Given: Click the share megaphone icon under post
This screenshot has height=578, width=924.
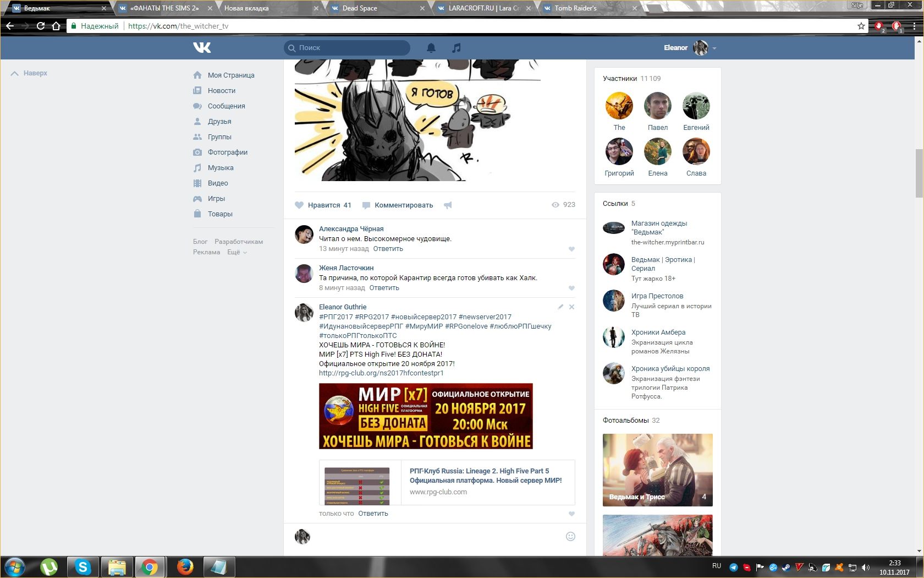Looking at the screenshot, I should (448, 205).
